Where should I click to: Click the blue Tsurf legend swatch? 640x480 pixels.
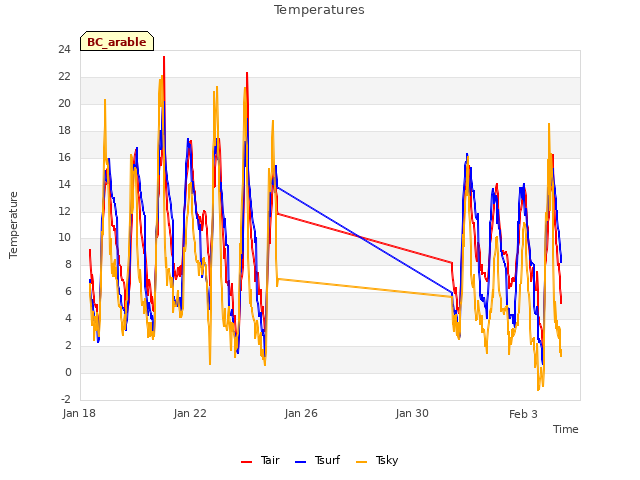pyautogui.click(x=300, y=462)
